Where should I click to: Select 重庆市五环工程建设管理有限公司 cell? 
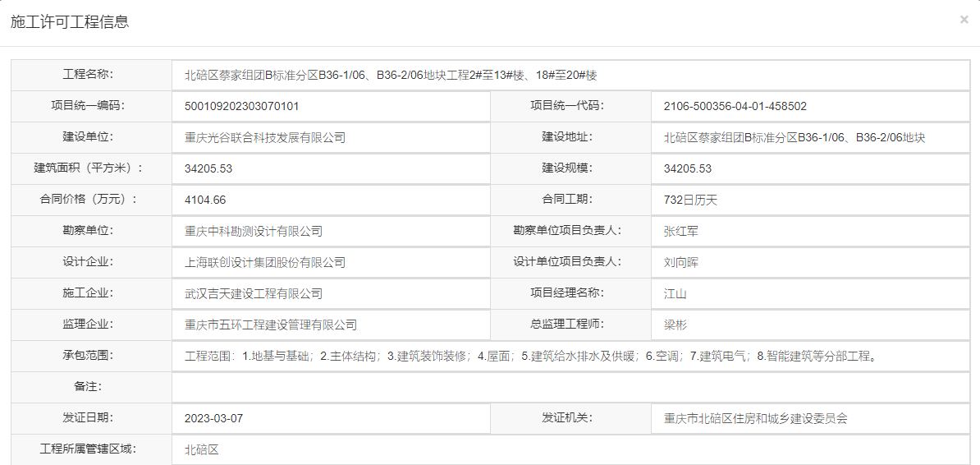[x=332, y=325]
